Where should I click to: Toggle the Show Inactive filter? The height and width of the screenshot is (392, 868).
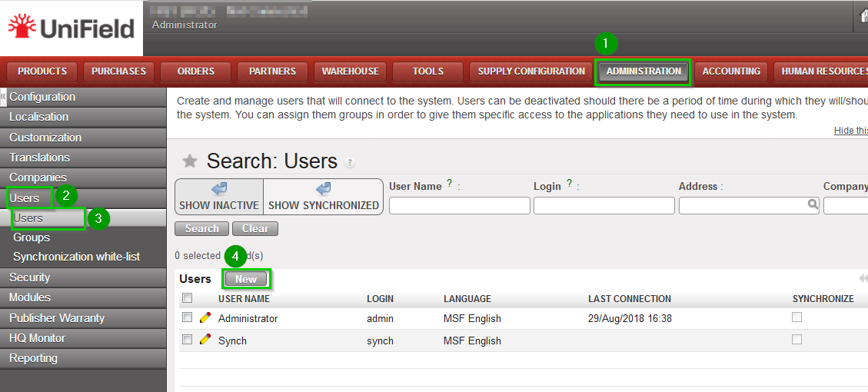coord(219,197)
